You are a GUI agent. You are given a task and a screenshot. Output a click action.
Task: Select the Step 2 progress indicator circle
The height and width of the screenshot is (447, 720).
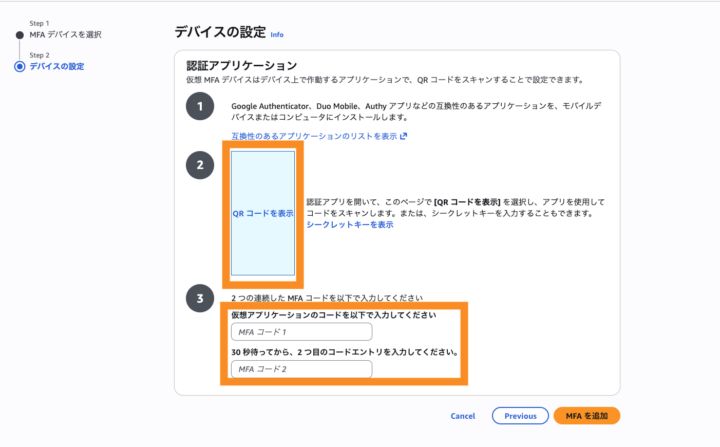pos(19,67)
